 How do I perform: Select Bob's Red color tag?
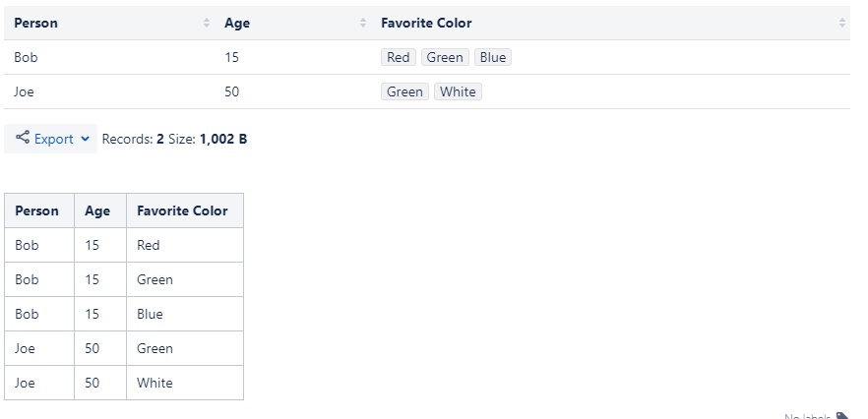tap(398, 57)
